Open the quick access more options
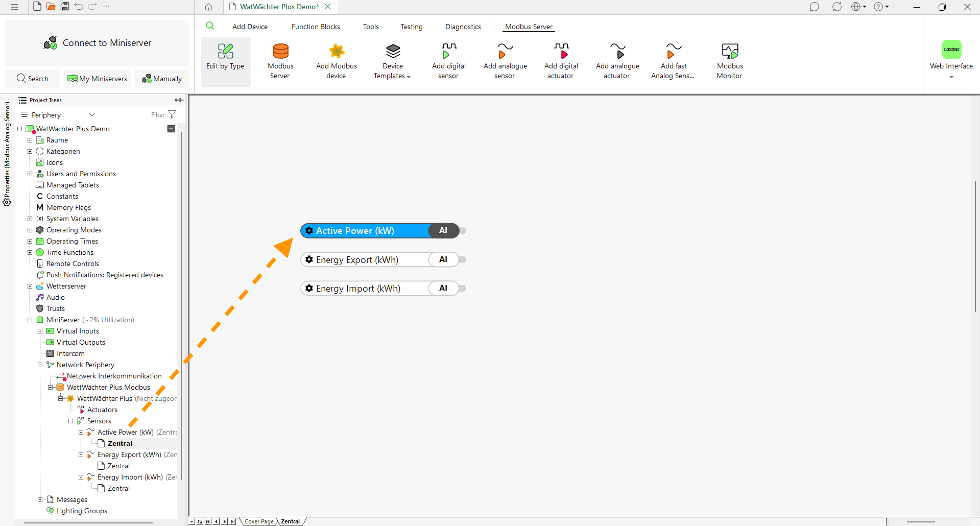The image size is (980, 526). (106, 7)
